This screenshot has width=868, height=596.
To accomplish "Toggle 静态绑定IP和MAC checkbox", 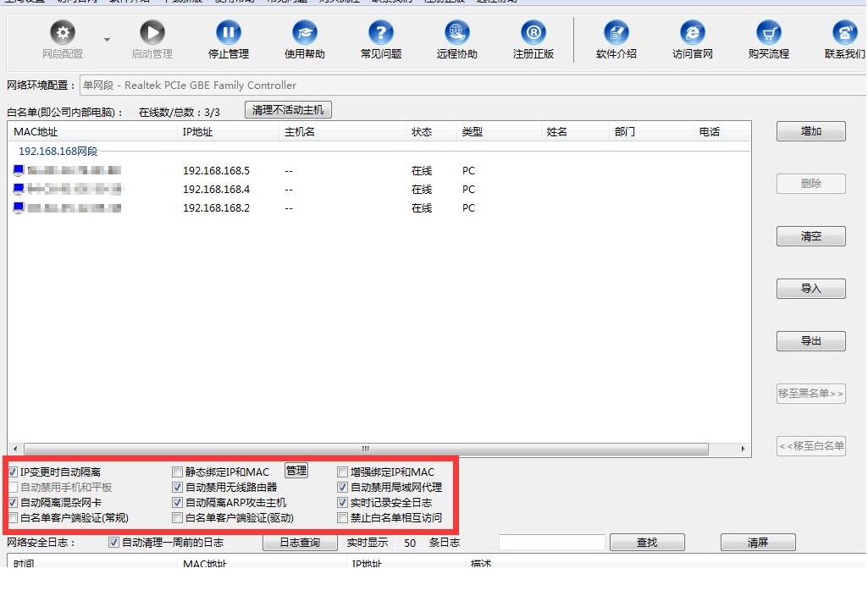I will click(x=177, y=472).
